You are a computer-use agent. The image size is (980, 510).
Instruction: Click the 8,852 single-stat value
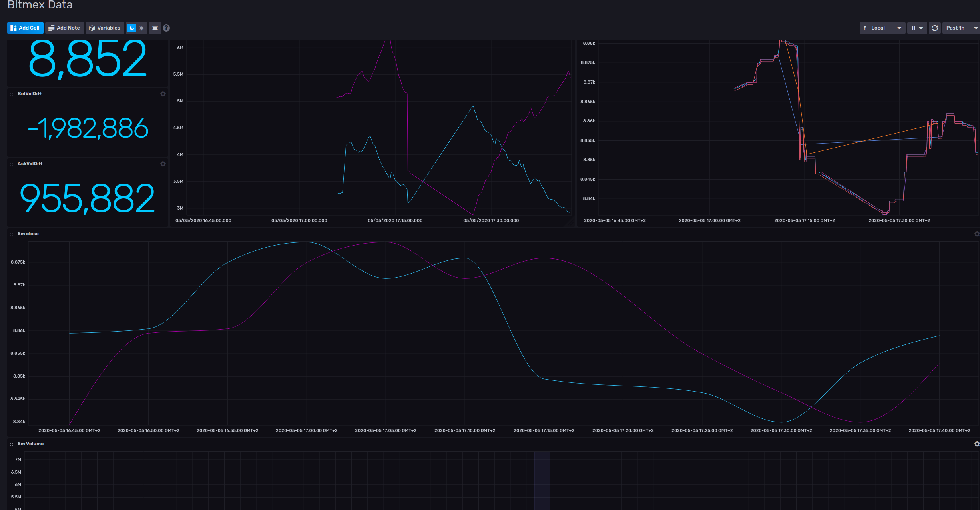click(88, 59)
